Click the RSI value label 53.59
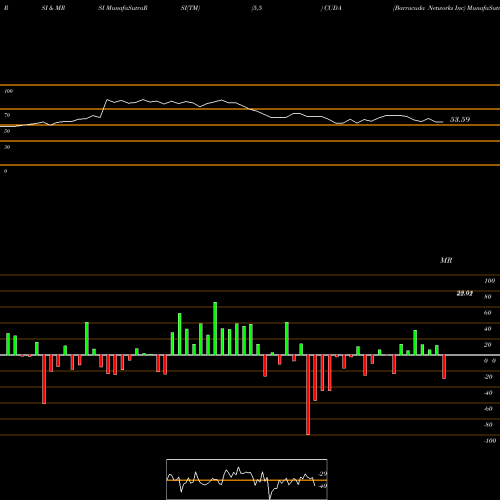 click(460, 119)
